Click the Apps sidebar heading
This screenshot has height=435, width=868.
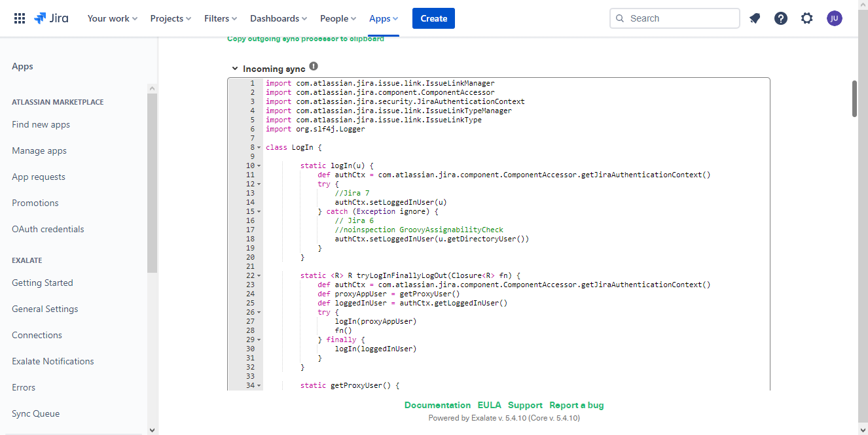22,66
